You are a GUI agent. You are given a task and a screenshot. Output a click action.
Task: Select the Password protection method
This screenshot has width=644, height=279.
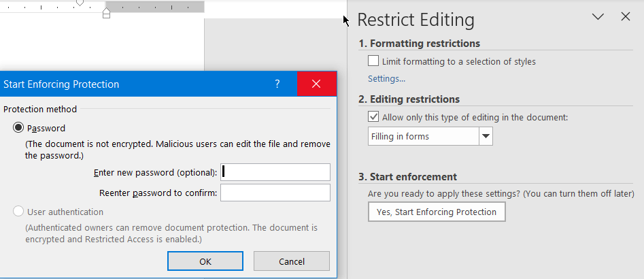(x=18, y=128)
